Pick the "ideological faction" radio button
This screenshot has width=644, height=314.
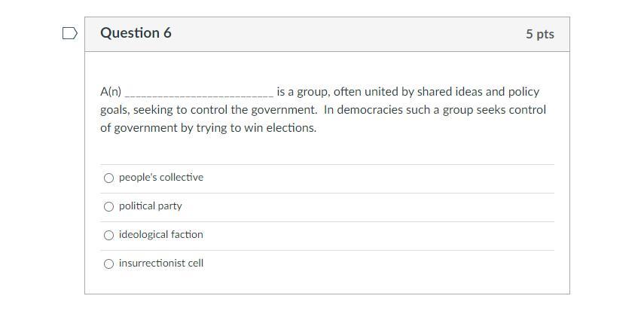(x=109, y=235)
